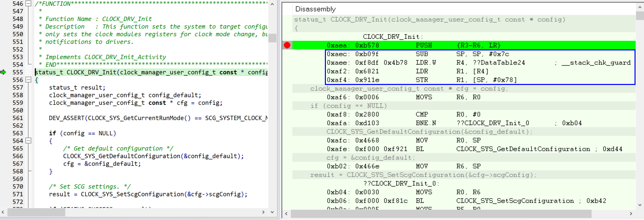Collapse the if-block fold at line 564
The width and height of the screenshot is (644, 220).
coord(29,141)
